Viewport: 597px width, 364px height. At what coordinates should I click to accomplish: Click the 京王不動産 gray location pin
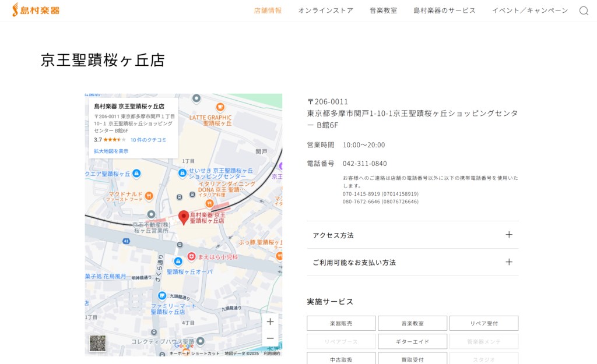pyautogui.click(x=151, y=214)
